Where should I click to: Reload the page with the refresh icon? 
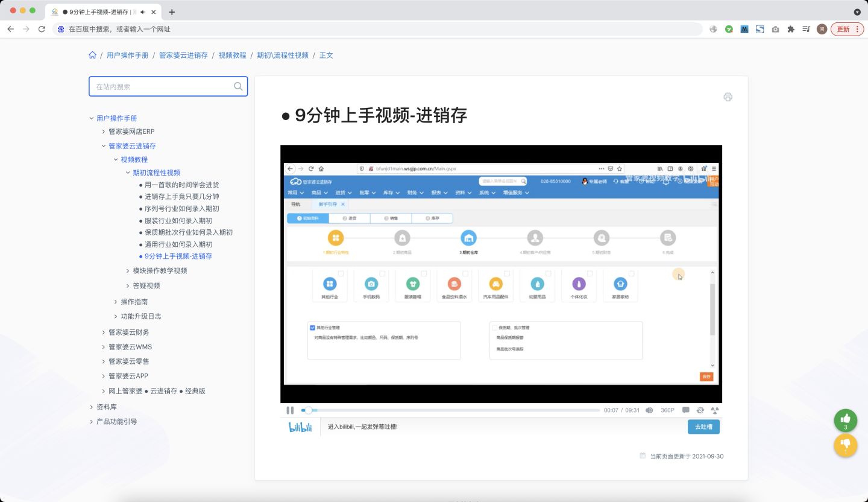[x=42, y=29]
